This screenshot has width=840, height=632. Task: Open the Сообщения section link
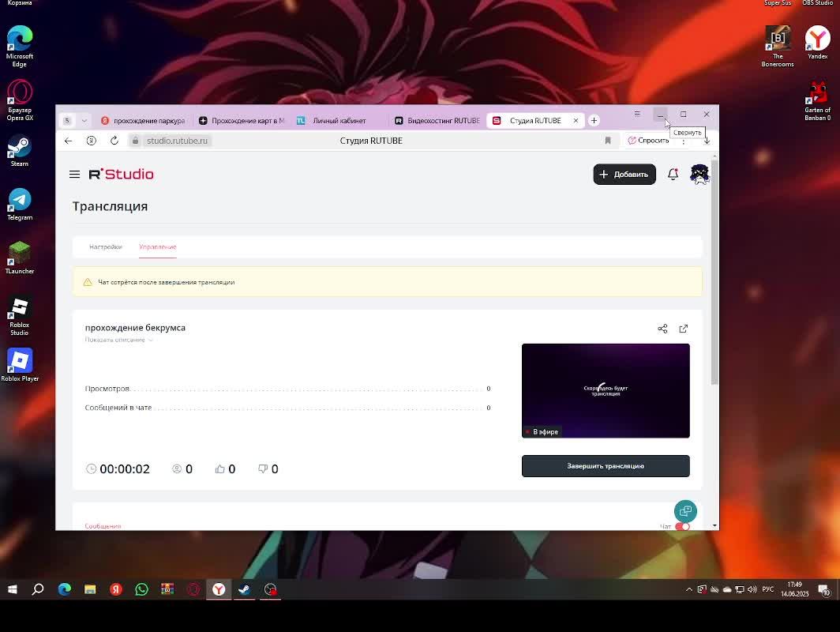[x=103, y=526]
